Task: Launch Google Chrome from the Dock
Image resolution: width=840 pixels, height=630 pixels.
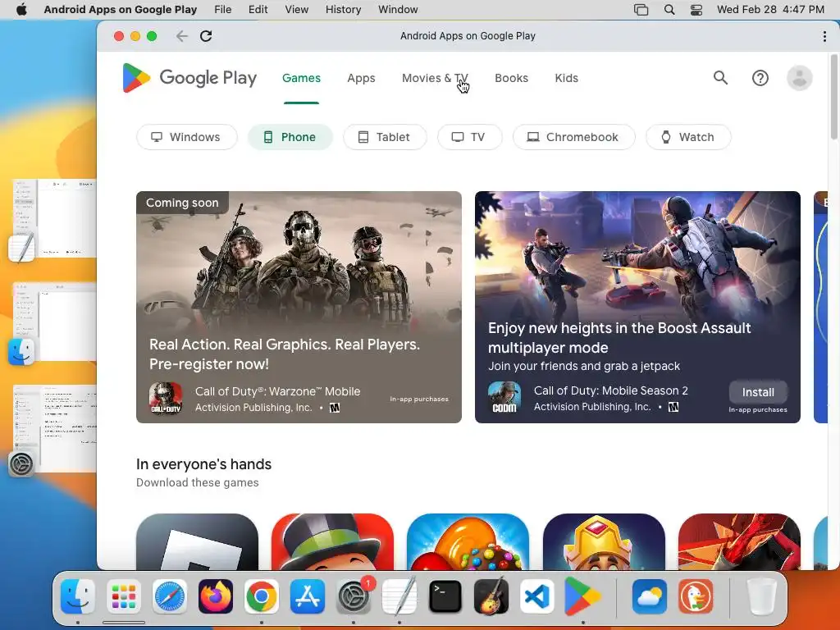Action: point(262,596)
